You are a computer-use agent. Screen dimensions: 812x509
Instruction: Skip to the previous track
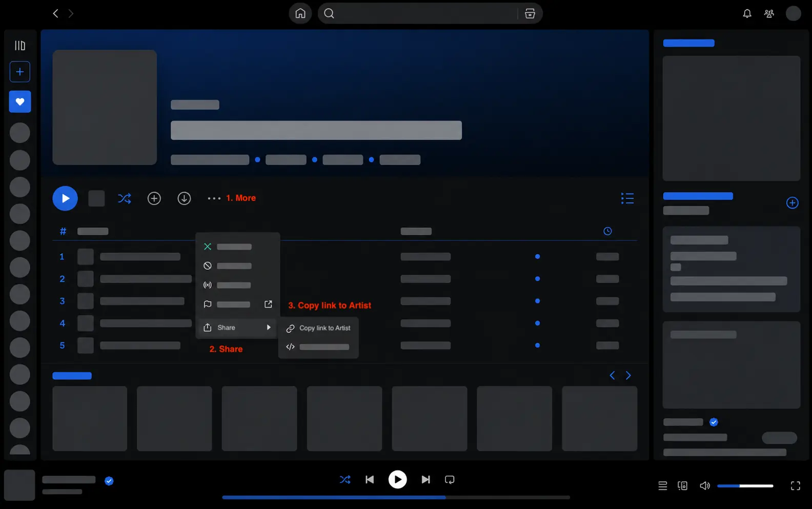tap(370, 480)
